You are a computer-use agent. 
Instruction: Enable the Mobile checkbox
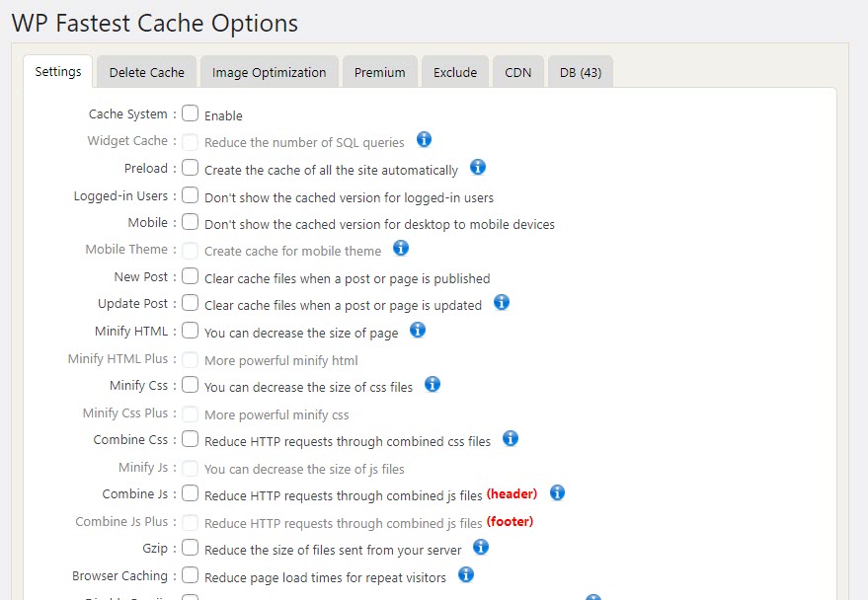coord(191,222)
